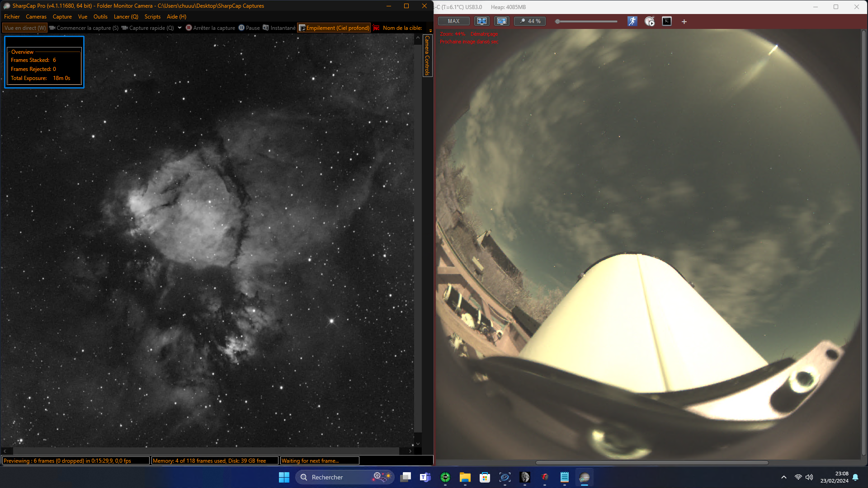Click the allsky horizontal scrollbar
The width and height of the screenshot is (868, 488).
pos(652,462)
